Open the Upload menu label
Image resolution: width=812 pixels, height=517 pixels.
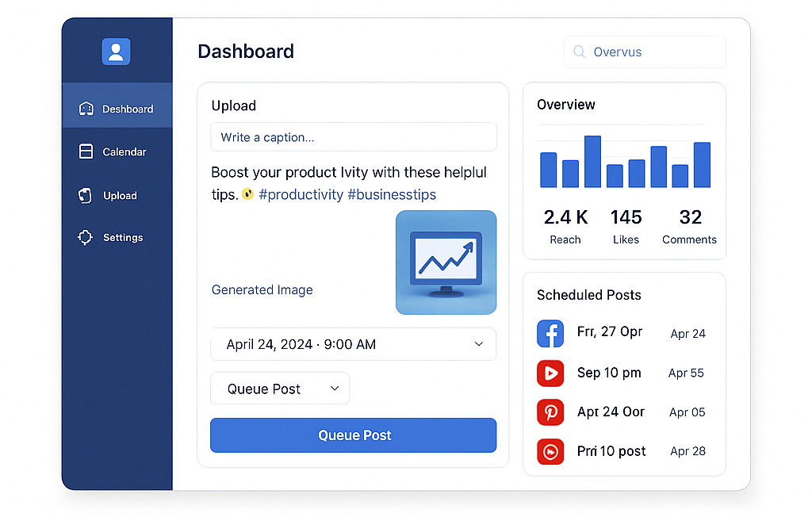[121, 195]
